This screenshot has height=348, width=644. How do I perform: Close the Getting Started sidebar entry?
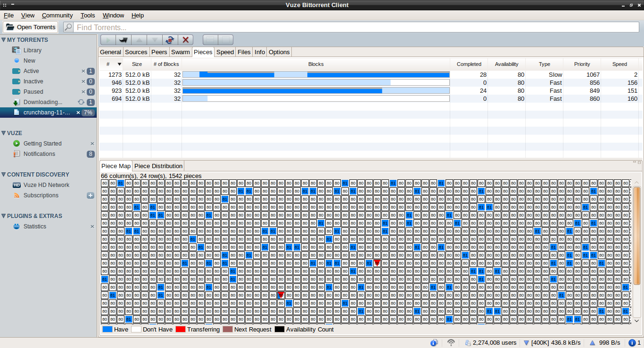[92, 144]
